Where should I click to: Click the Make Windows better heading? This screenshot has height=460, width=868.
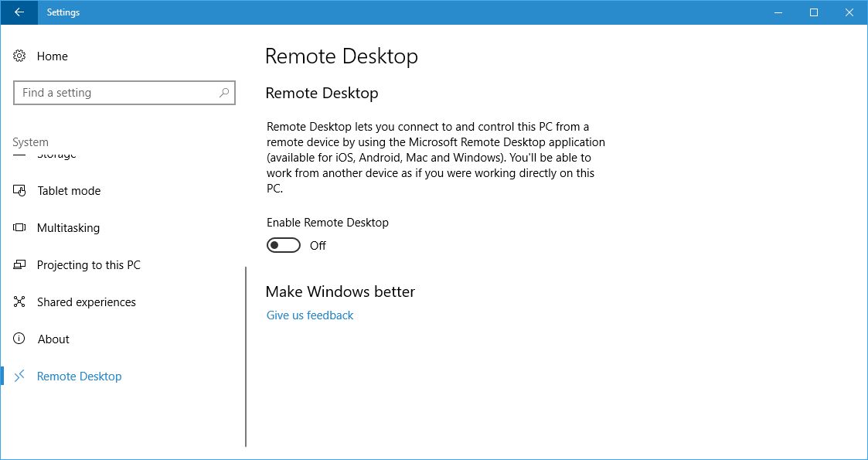[x=340, y=291]
